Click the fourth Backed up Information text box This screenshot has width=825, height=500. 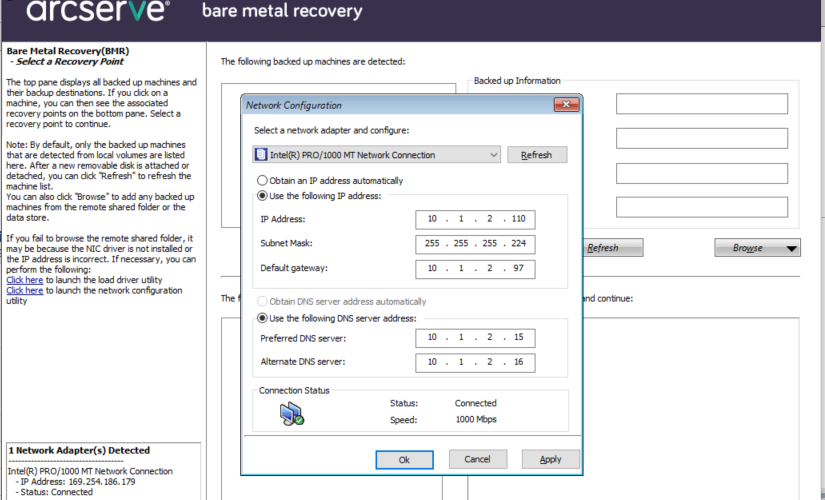702,207
